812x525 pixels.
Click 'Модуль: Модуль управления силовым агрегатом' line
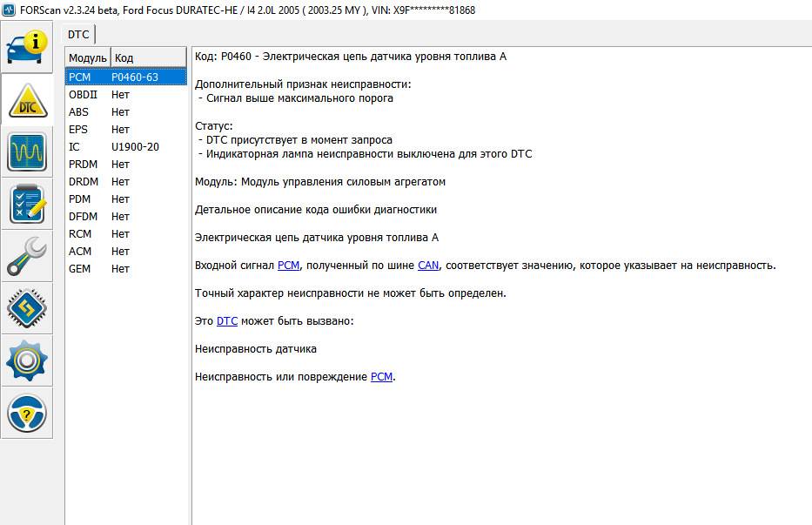[x=320, y=182]
